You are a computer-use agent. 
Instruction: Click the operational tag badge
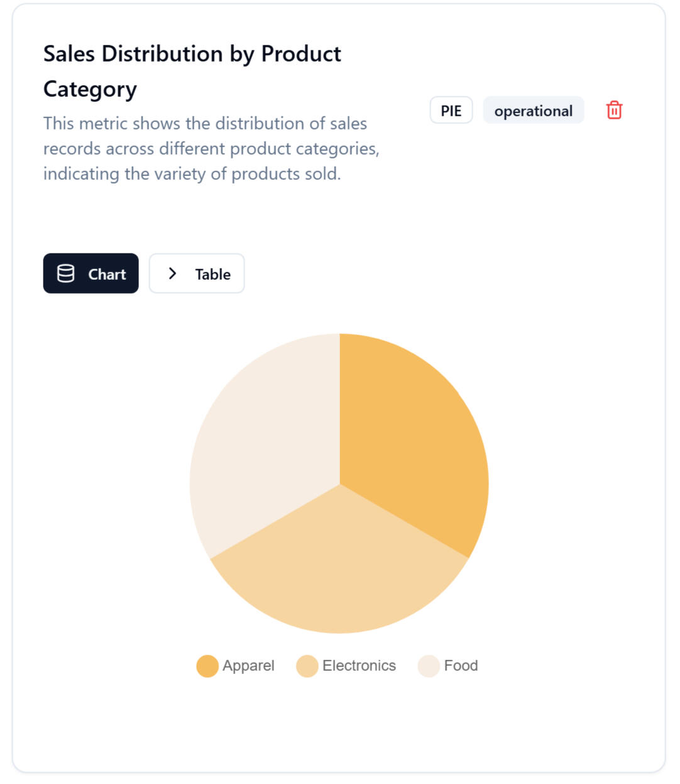click(533, 111)
